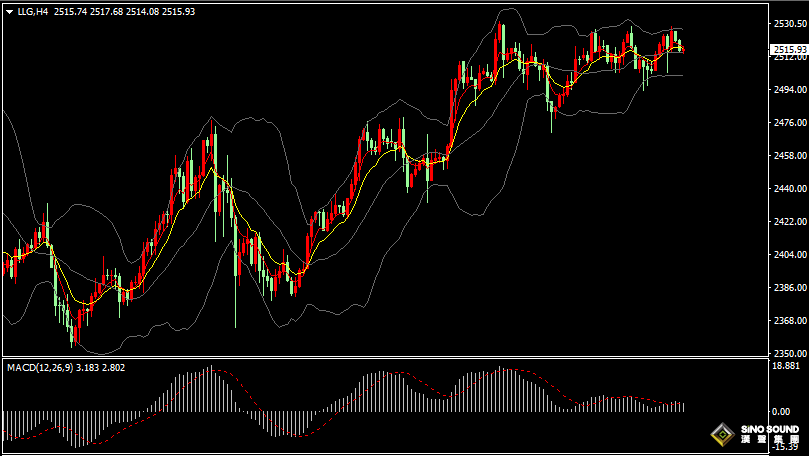
Task: Click the 2368.00 price axis label
Action: (x=788, y=321)
